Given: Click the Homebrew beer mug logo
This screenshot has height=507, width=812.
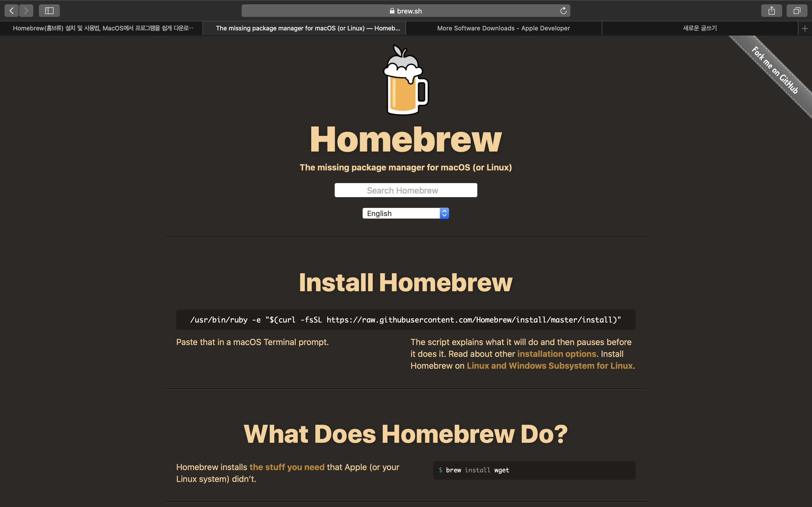Looking at the screenshot, I should pyautogui.click(x=406, y=81).
